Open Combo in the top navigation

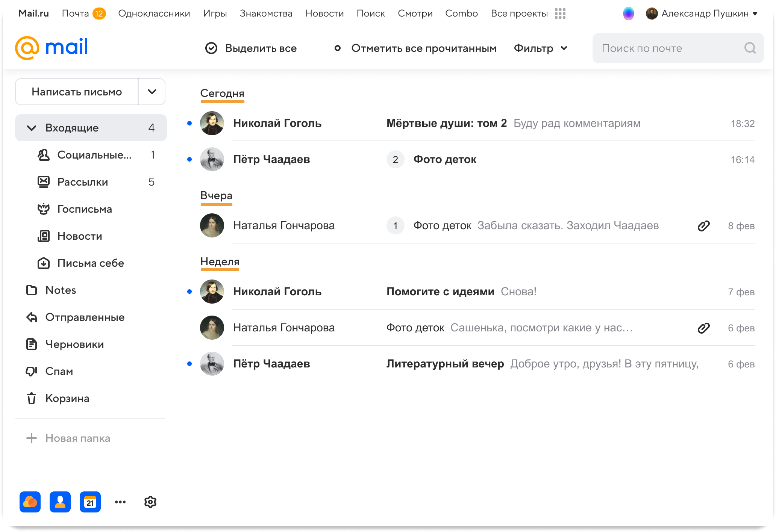[x=461, y=14]
